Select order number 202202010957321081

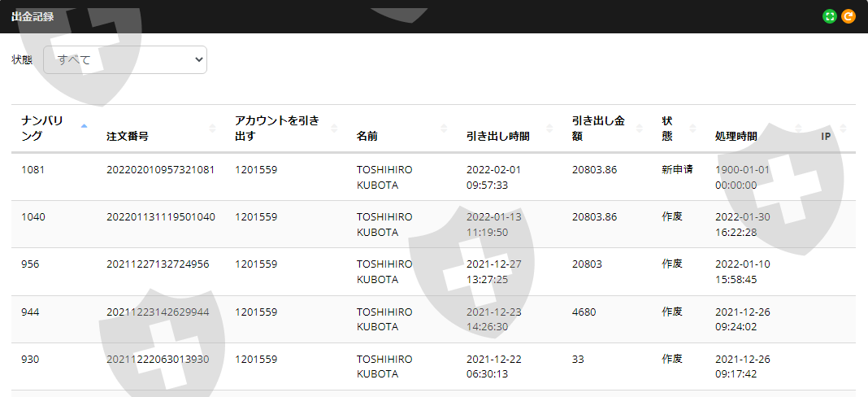pos(161,170)
